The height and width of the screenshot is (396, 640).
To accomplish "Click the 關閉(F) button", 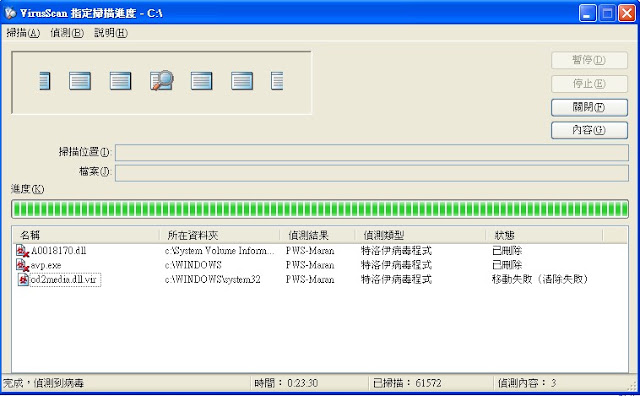I will [589, 107].
